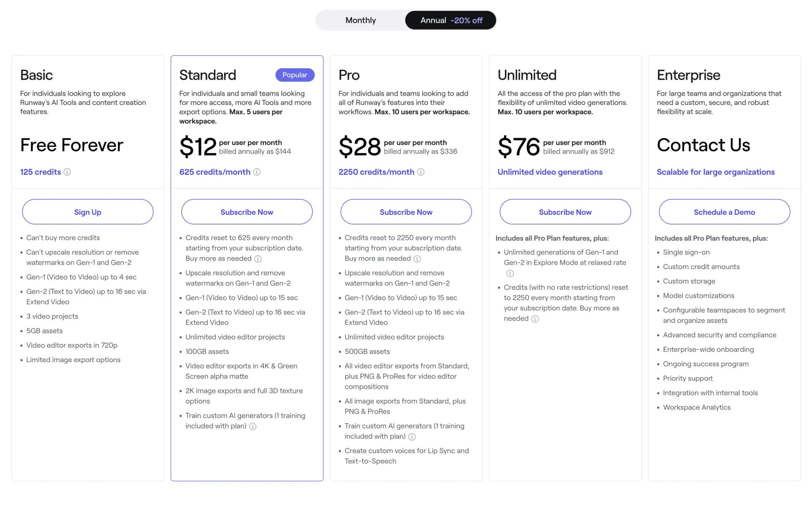This screenshot has width=812, height=517.
Task: Click info icon beside 625 credits/month
Action: click(x=257, y=172)
